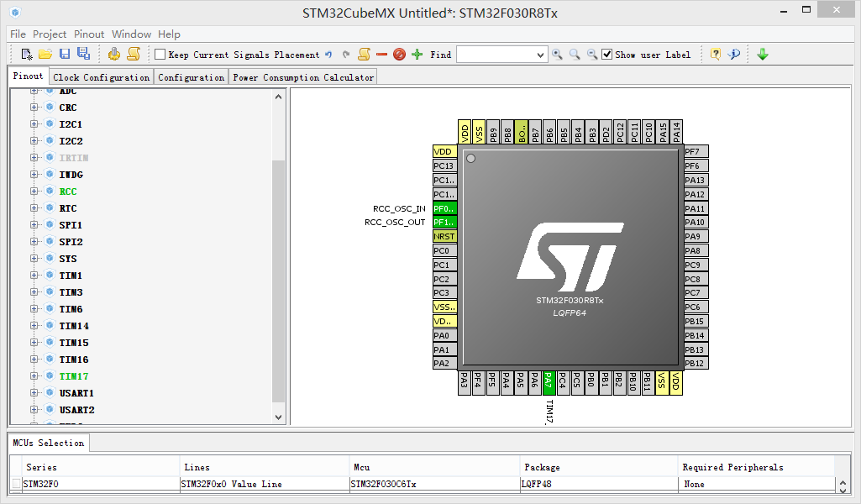Screen dimensions: 861x504
Task: Click the Save Project As icon
Action: point(83,53)
